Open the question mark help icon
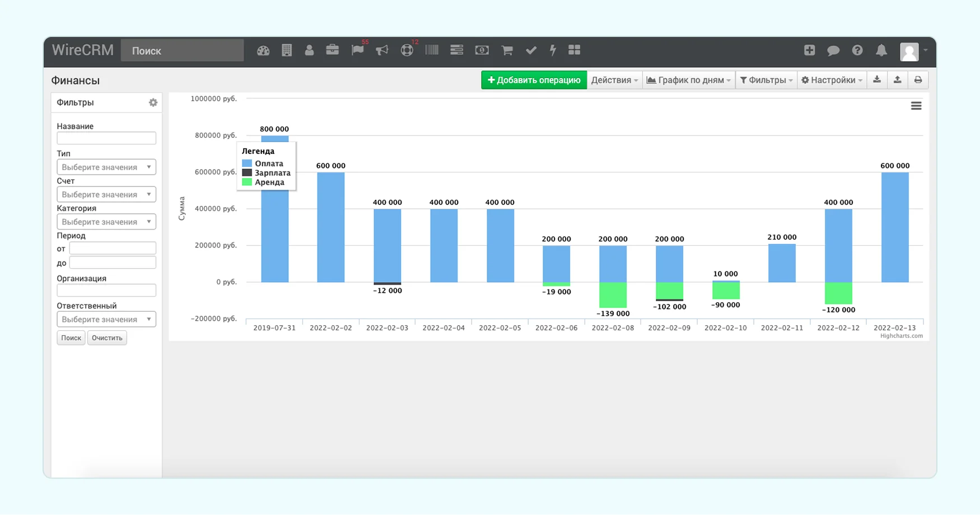Image resolution: width=980 pixels, height=515 pixels. [857, 50]
